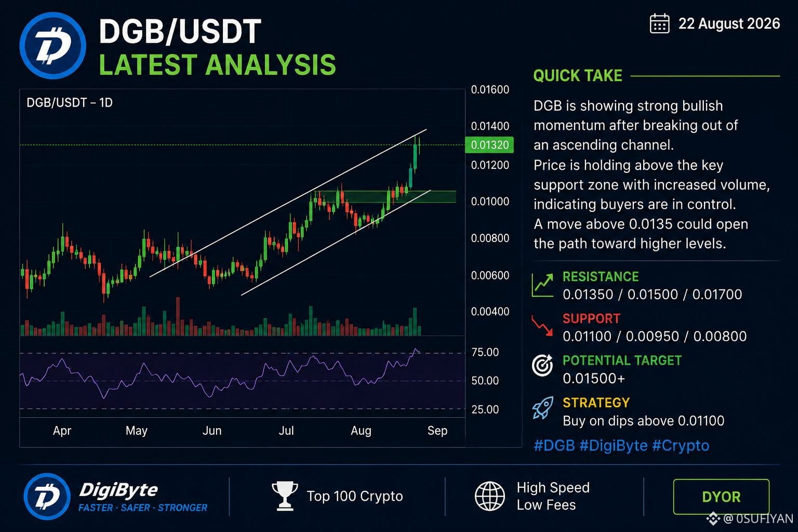Open the #DigiByte hashtag
Viewport: 798px width, 532px height.
point(614,446)
